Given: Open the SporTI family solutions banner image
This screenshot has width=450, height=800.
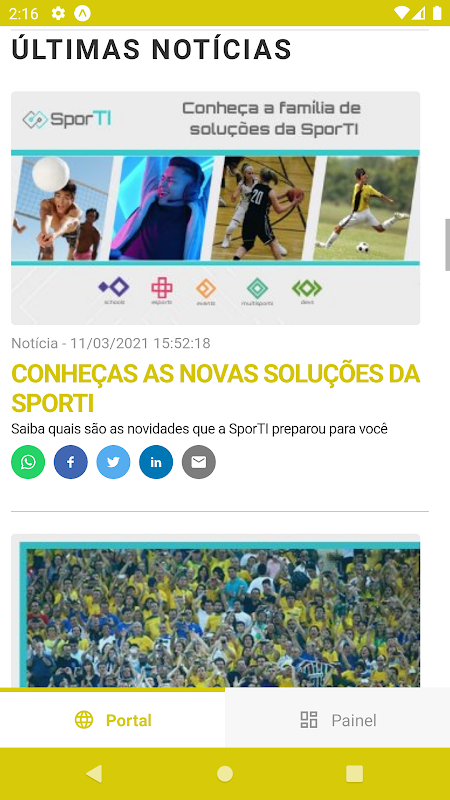Looking at the screenshot, I should point(215,208).
